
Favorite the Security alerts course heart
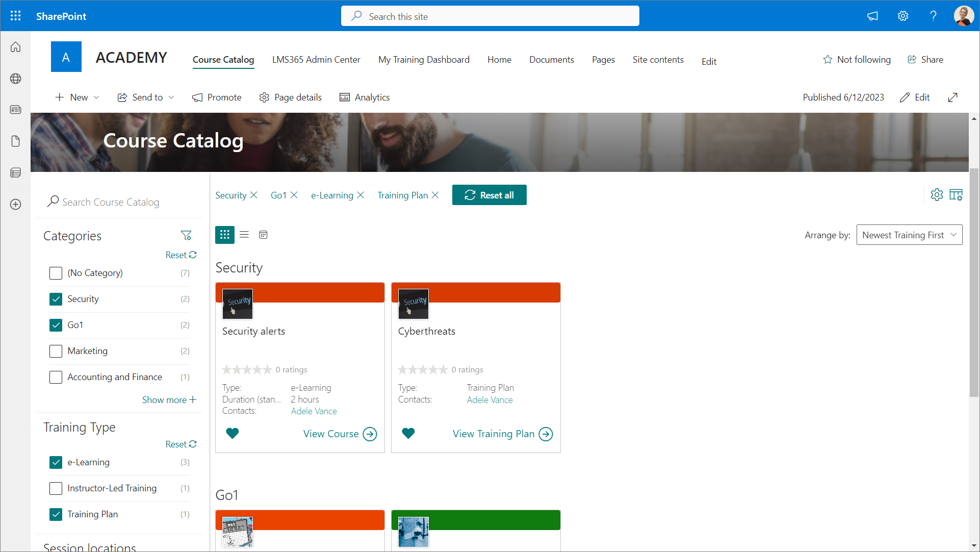(233, 434)
